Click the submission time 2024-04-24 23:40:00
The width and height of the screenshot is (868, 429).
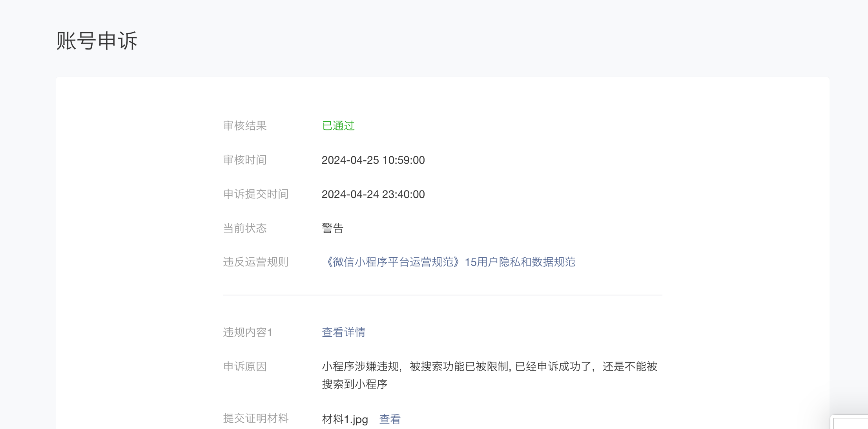373,194
